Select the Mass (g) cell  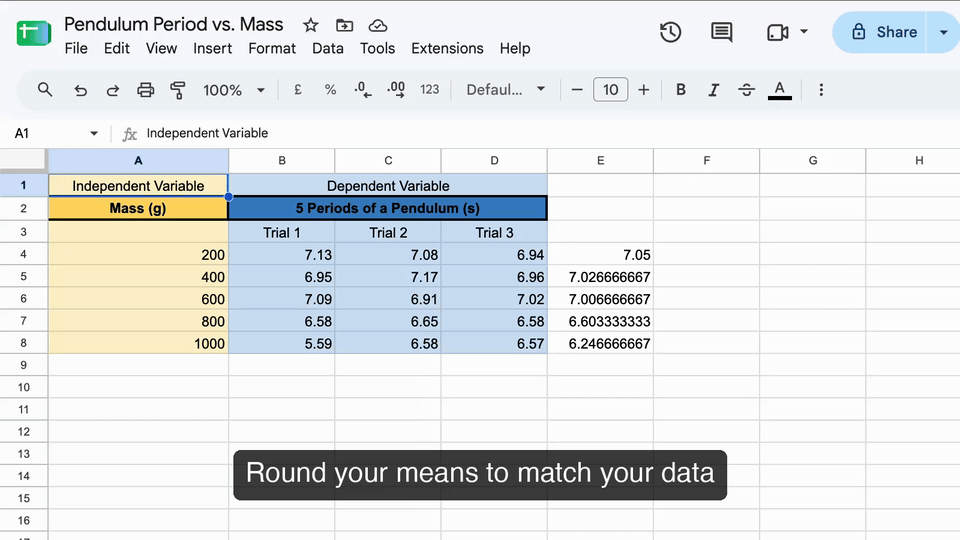click(x=138, y=208)
